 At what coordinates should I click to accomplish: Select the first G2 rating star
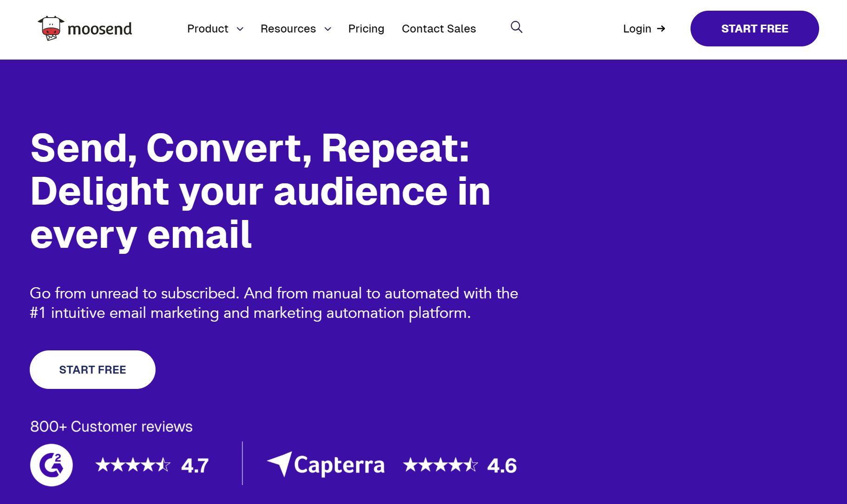point(103,465)
